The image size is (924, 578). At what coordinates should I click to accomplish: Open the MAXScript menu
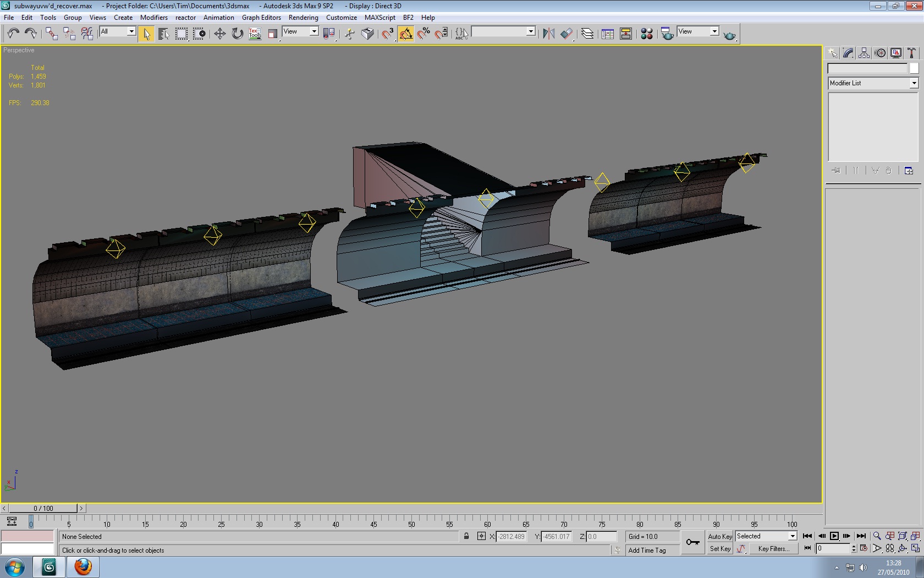point(380,18)
